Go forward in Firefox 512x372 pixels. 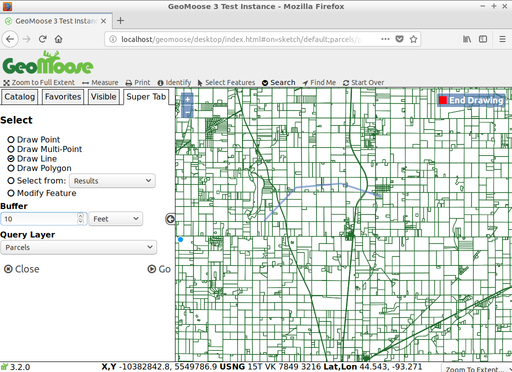click(26, 39)
